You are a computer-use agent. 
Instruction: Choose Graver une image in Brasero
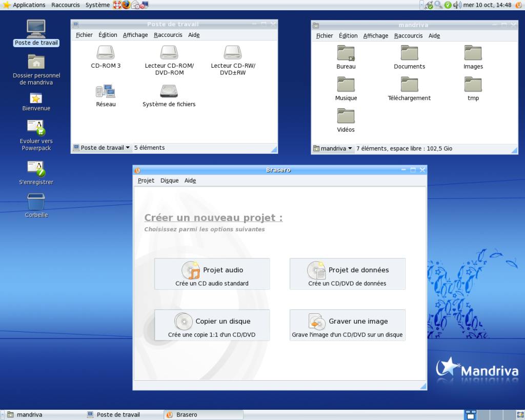(348, 325)
